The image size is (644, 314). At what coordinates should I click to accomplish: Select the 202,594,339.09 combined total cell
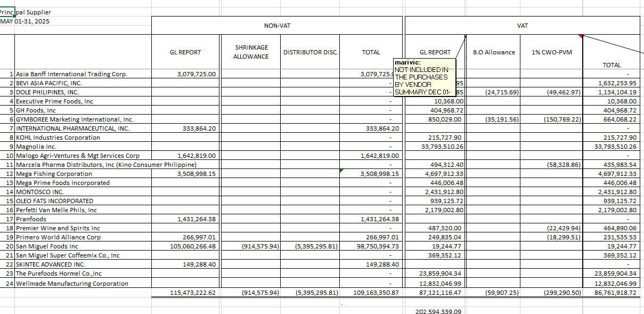pyautogui.click(x=436, y=311)
